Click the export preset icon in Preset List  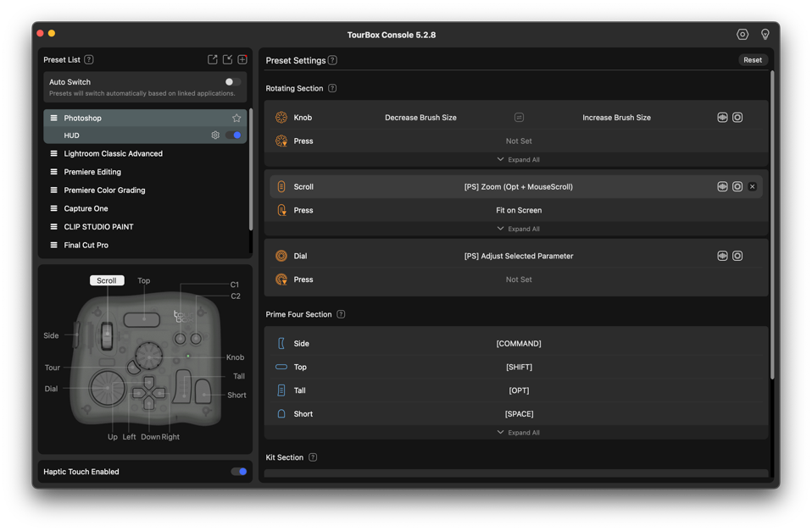click(x=212, y=59)
